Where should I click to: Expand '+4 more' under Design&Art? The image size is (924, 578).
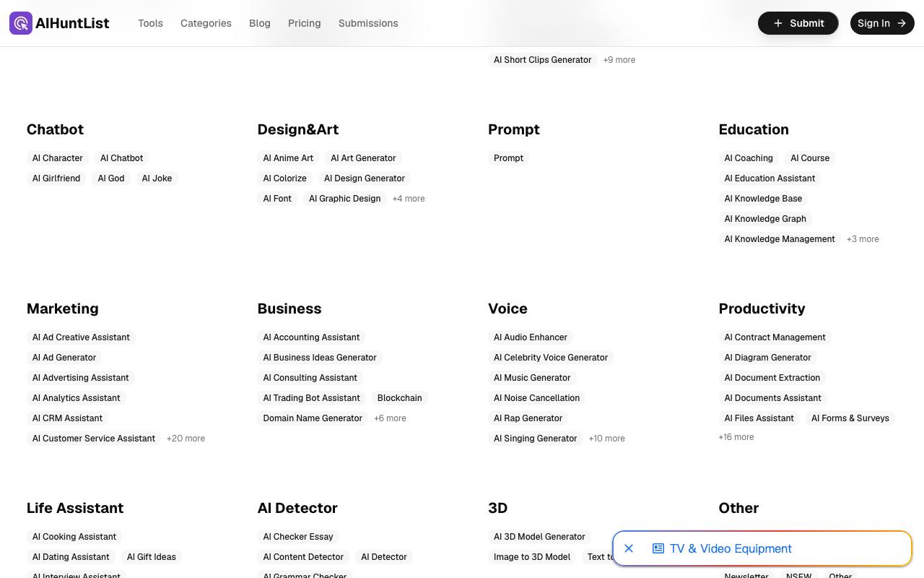click(x=409, y=199)
